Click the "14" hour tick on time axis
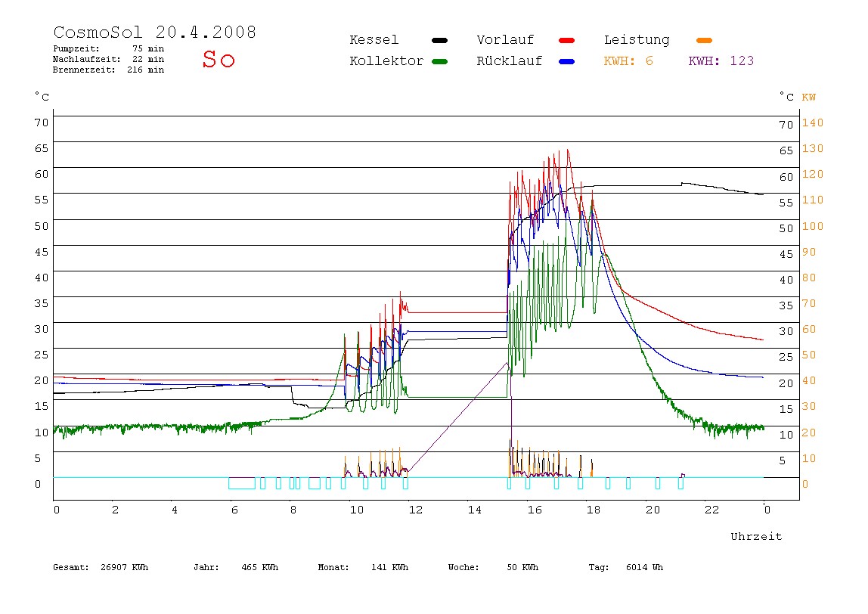 (x=475, y=510)
